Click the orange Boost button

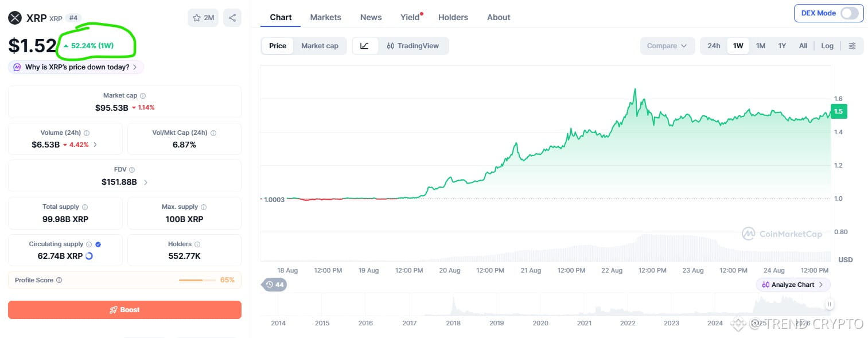[124, 310]
